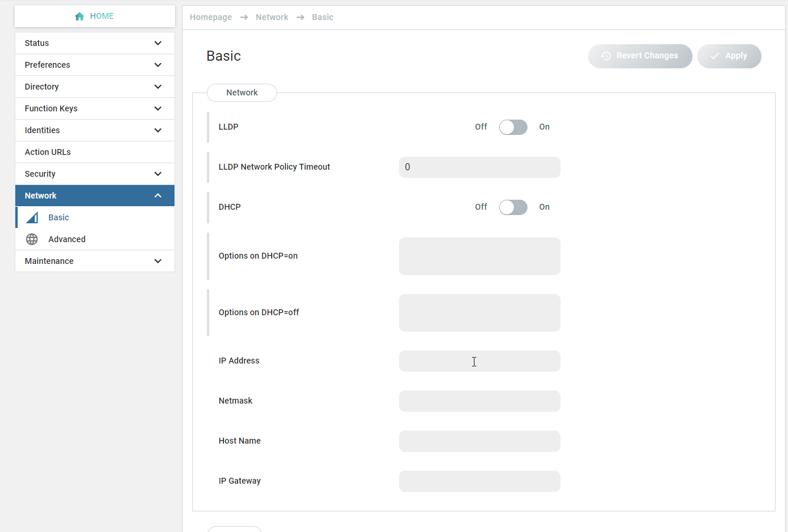Toggle the LLDP switch
Viewport: 788px width, 532px height.
tap(513, 127)
